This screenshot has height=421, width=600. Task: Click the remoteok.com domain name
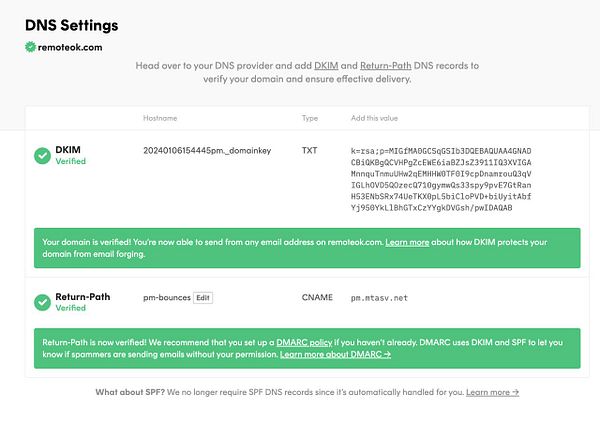70,46
